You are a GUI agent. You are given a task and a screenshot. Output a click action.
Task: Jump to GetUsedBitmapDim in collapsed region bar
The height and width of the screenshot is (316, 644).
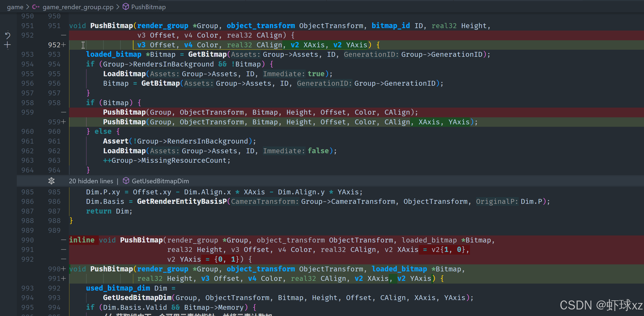pyautogui.click(x=160, y=181)
